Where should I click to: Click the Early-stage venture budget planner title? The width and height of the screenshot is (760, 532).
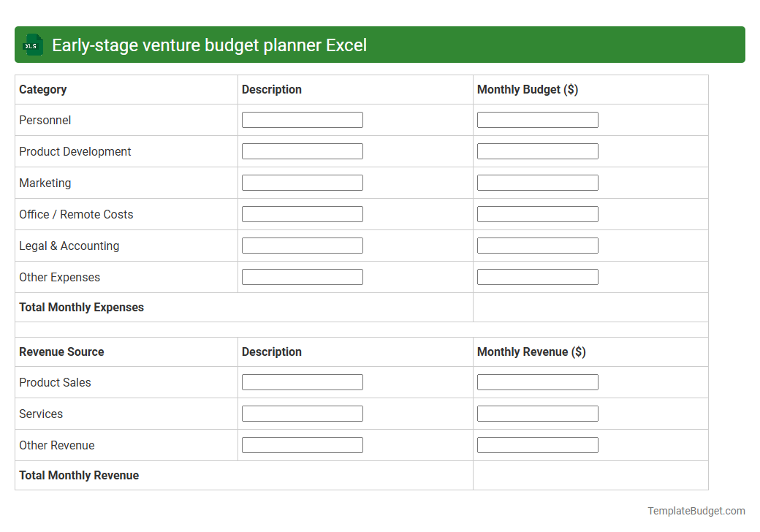pos(207,45)
